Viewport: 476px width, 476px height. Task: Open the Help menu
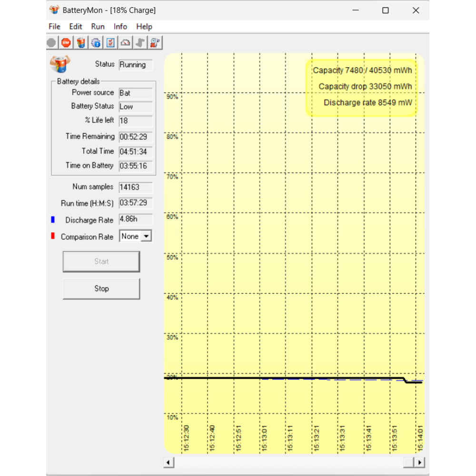(x=144, y=27)
